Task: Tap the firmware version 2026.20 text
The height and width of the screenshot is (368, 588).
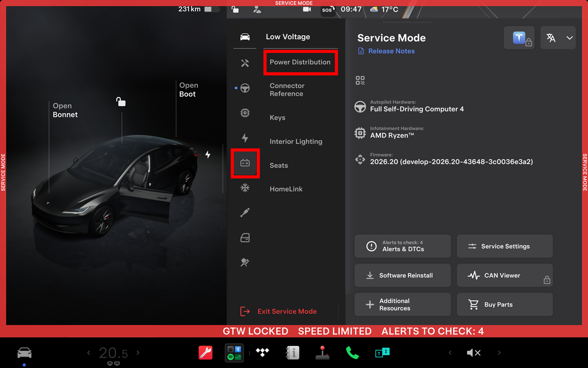Action: [x=451, y=161]
